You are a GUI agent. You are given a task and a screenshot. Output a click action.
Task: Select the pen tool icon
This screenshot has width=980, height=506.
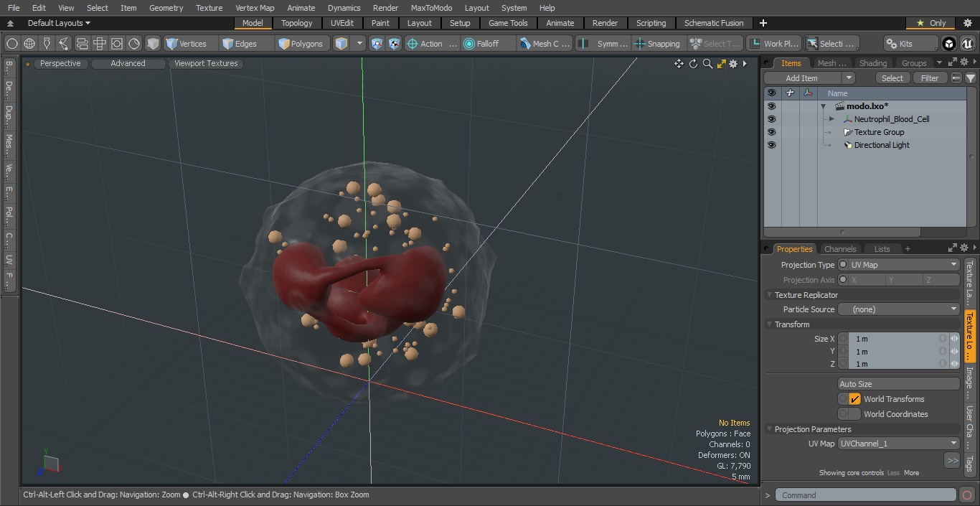[x=47, y=44]
